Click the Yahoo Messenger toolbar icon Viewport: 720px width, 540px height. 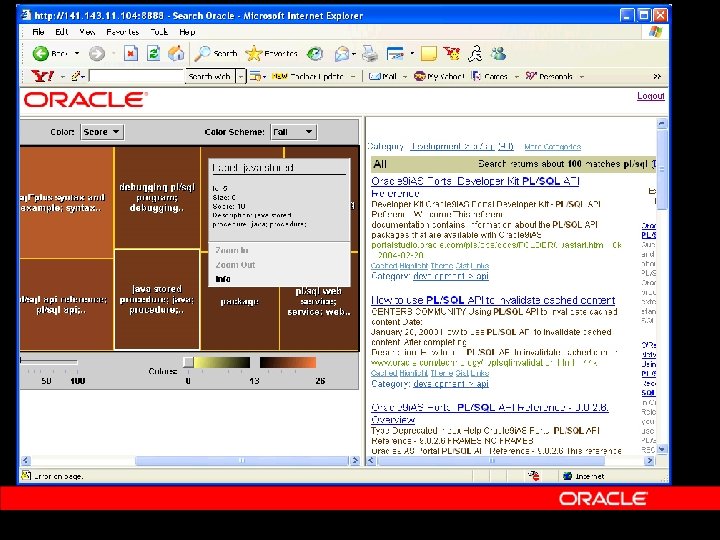coord(452,54)
